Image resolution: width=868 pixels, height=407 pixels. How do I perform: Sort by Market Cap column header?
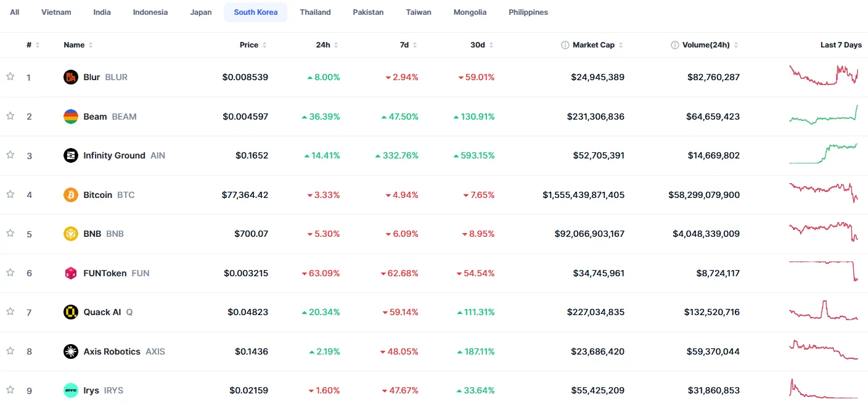[x=597, y=45]
